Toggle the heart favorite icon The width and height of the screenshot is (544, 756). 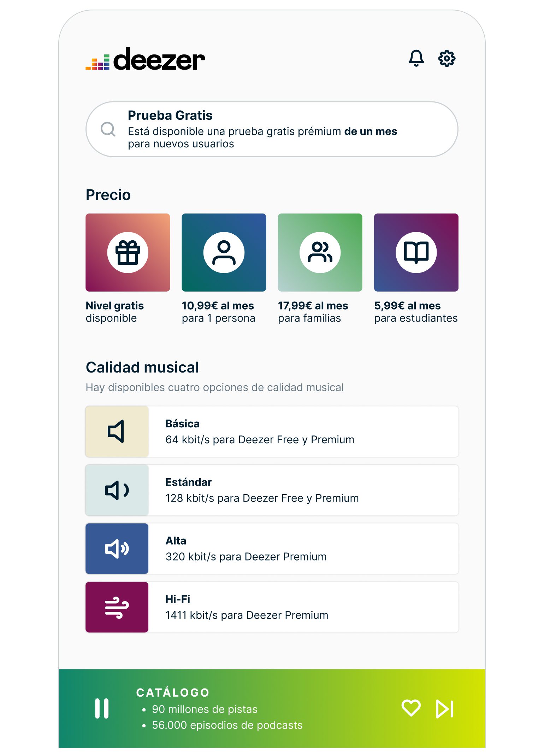411,708
